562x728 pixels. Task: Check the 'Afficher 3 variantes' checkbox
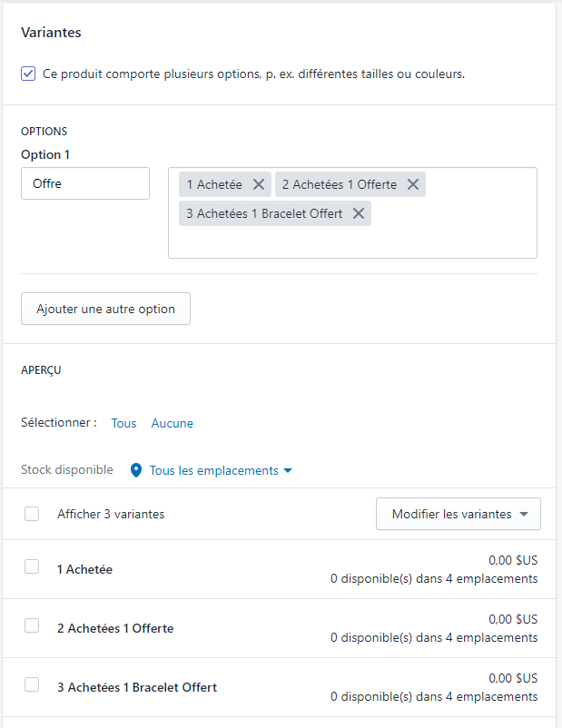[32, 514]
